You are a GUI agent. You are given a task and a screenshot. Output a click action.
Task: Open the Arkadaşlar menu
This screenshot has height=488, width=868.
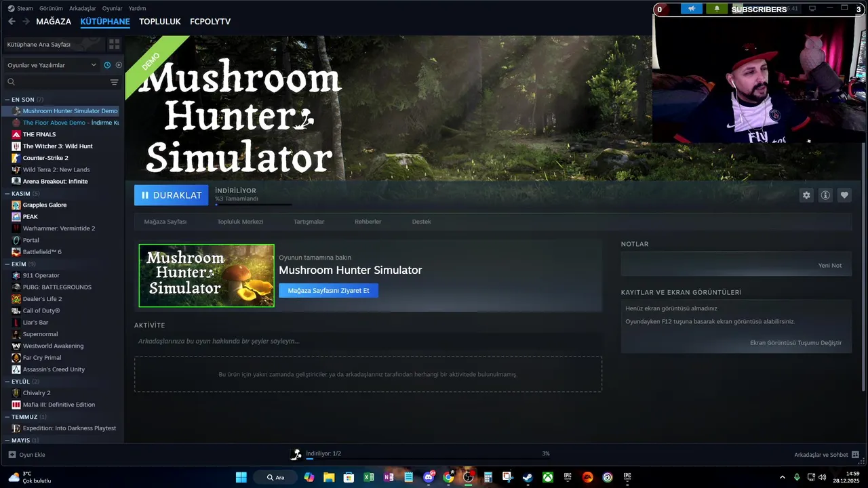[83, 8]
